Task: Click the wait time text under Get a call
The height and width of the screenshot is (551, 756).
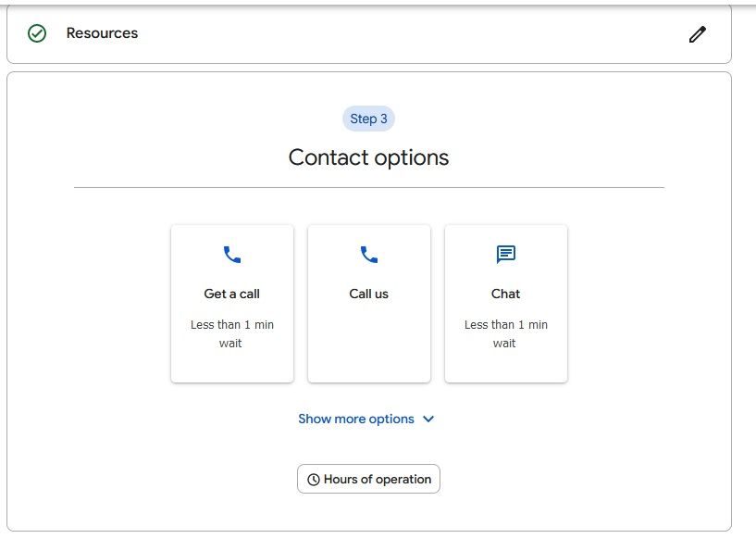Action: coord(231,333)
